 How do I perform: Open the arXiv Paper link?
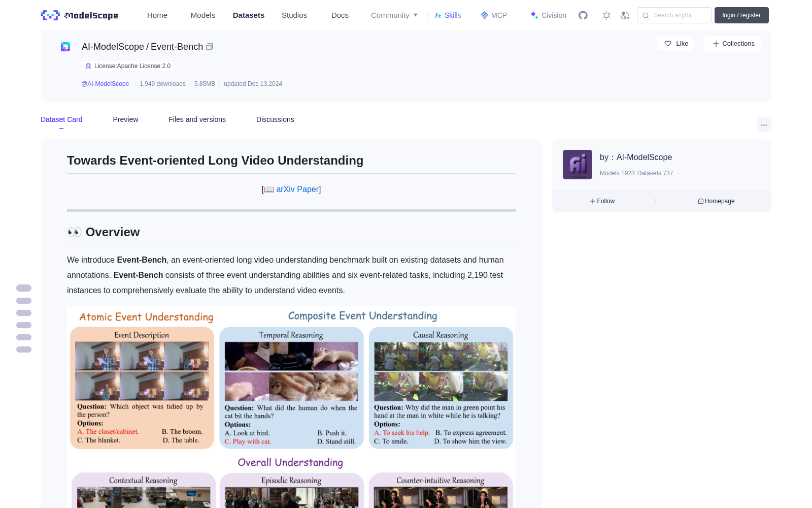tap(297, 189)
